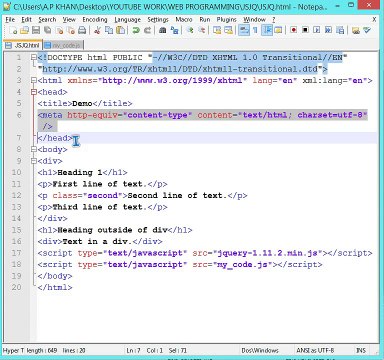Click the Save toolbar icon

click(36, 31)
